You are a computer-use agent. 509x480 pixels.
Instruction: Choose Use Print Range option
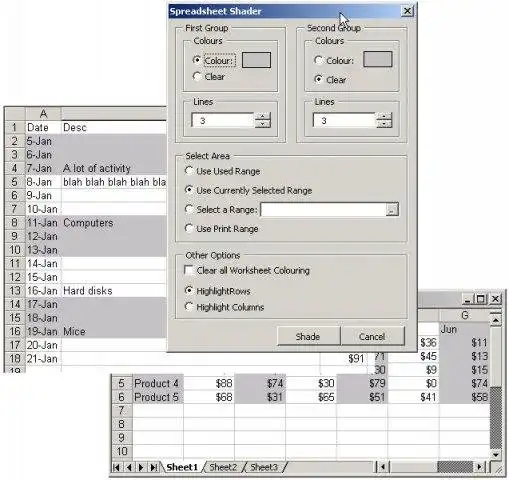(x=189, y=229)
